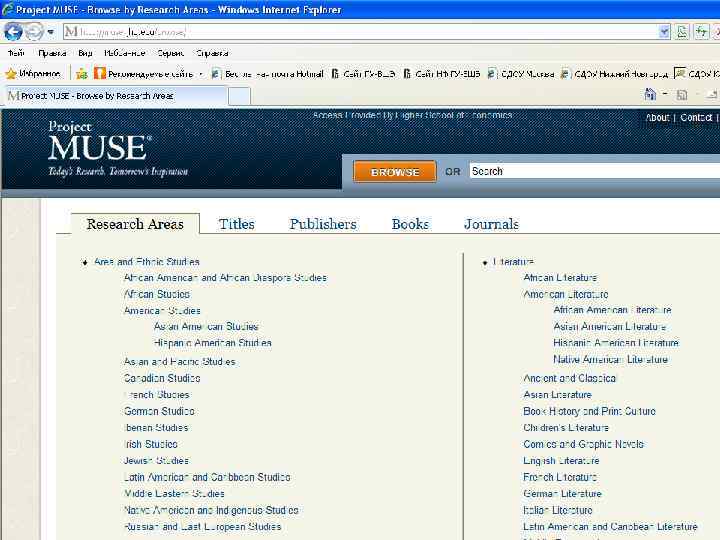
Task: Open Canadian Studies link
Action: point(162,378)
